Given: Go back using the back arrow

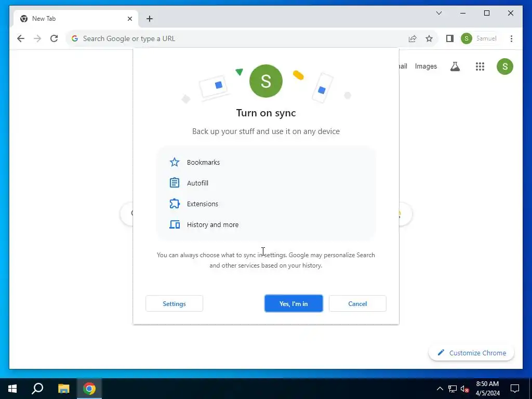Looking at the screenshot, I should click(x=21, y=38).
